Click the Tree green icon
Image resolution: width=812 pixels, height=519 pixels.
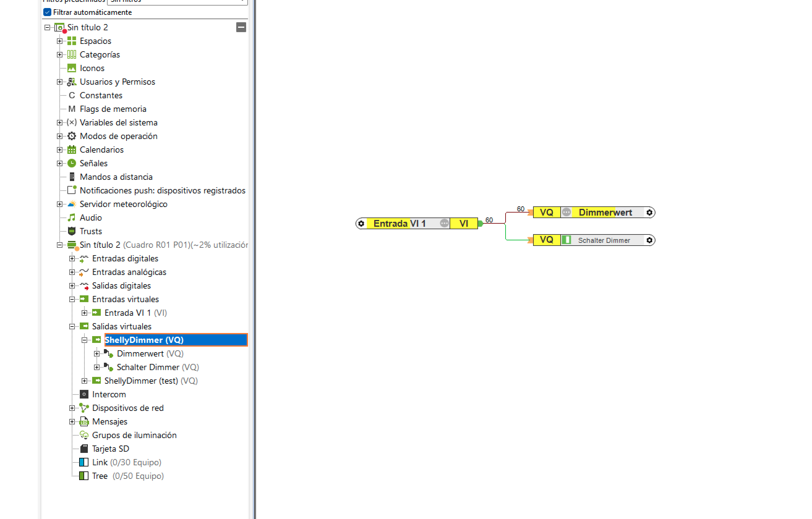pyautogui.click(x=84, y=476)
